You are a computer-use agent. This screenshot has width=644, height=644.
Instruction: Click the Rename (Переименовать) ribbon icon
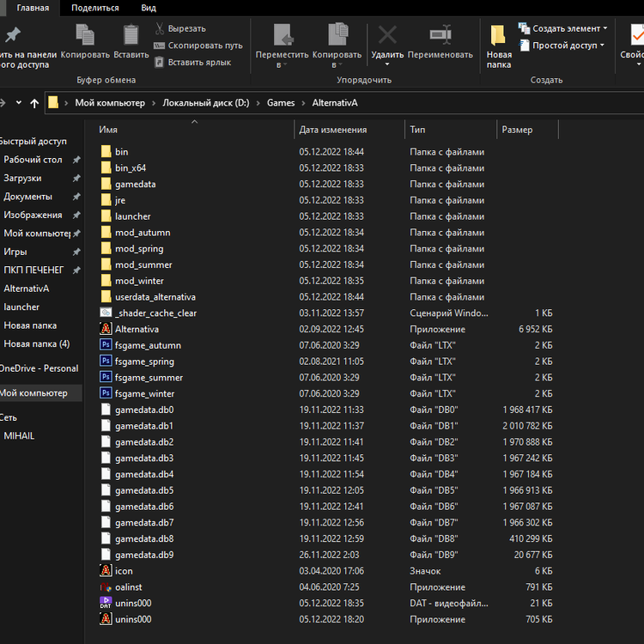tap(440, 35)
